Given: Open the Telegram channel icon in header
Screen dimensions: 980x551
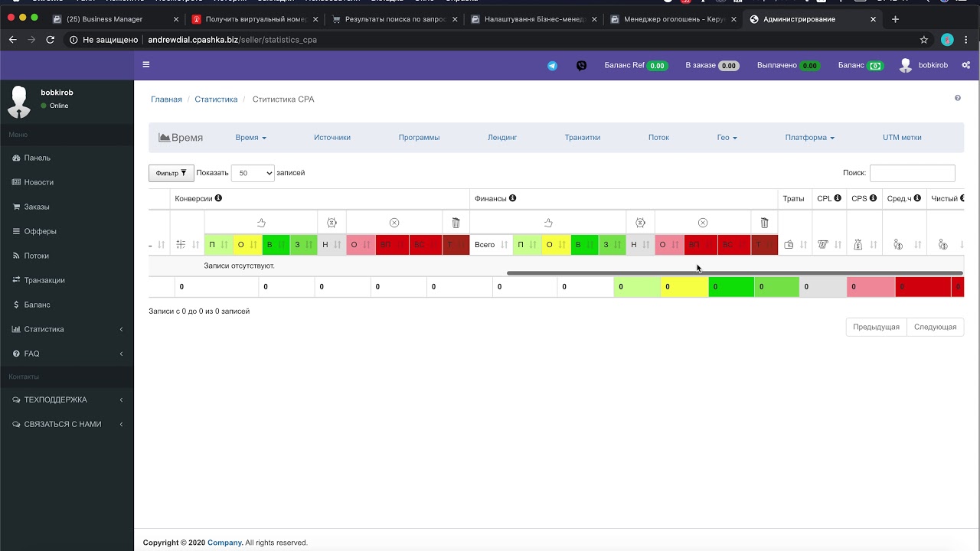Looking at the screenshot, I should [552, 66].
